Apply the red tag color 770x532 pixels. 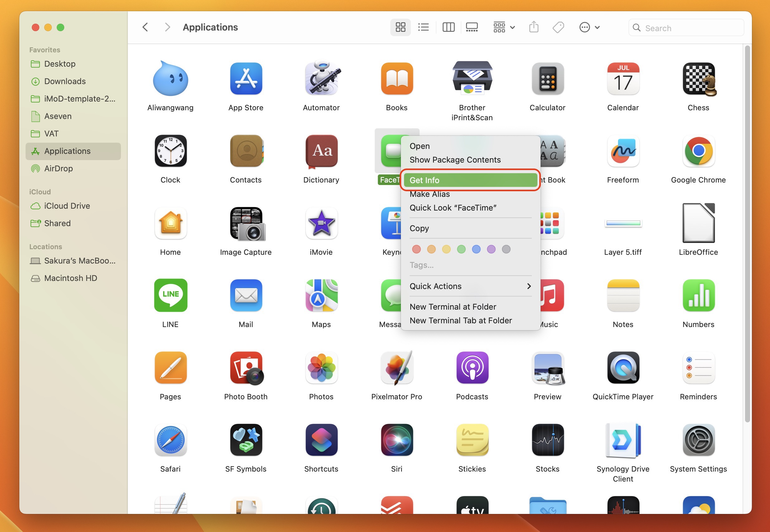pos(416,249)
